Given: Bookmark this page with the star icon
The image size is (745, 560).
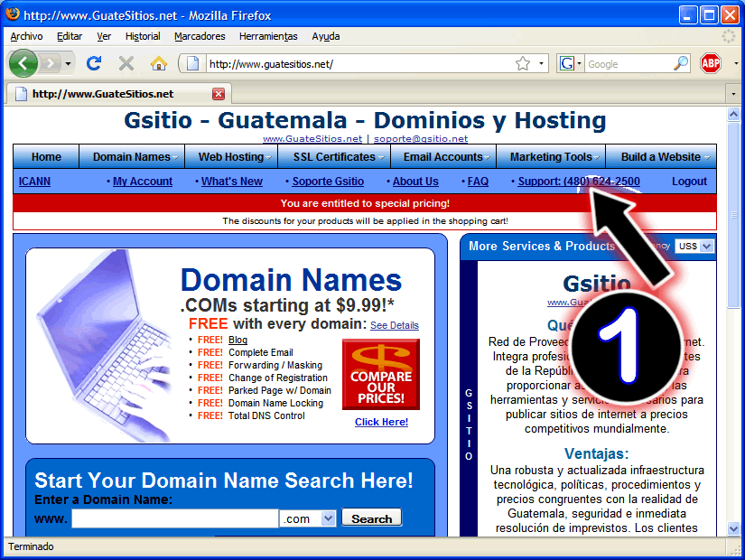Looking at the screenshot, I should click(523, 63).
